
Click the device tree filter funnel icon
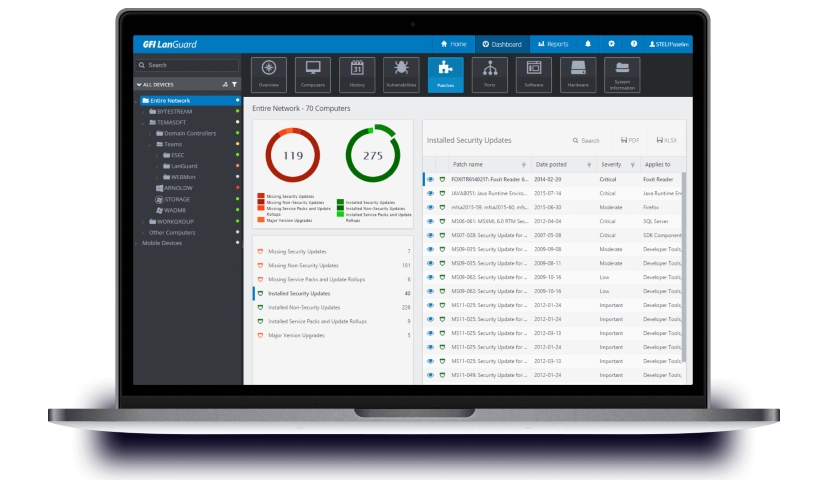tap(234, 85)
